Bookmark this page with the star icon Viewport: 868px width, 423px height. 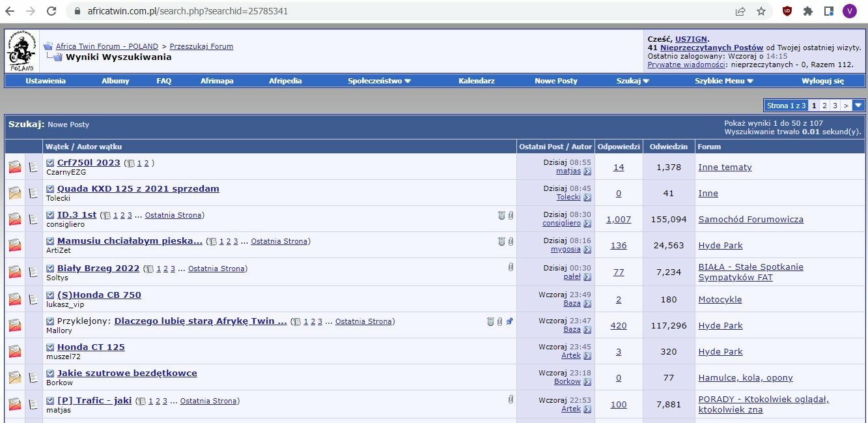pos(761,11)
